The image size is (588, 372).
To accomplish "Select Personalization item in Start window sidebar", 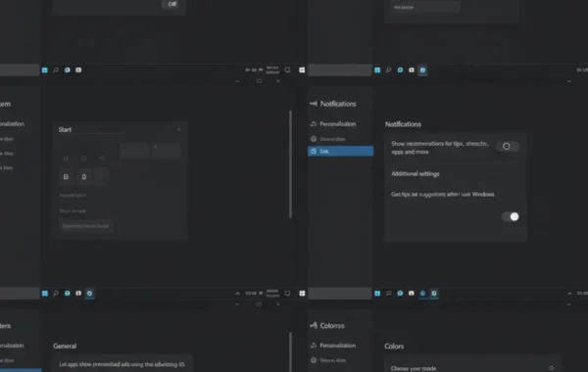I will [x=12, y=124].
